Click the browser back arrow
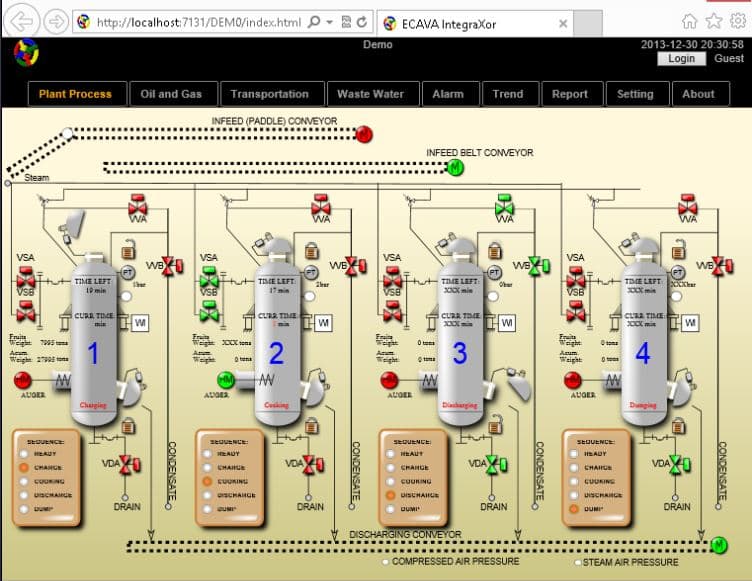752x581 pixels. coord(22,22)
